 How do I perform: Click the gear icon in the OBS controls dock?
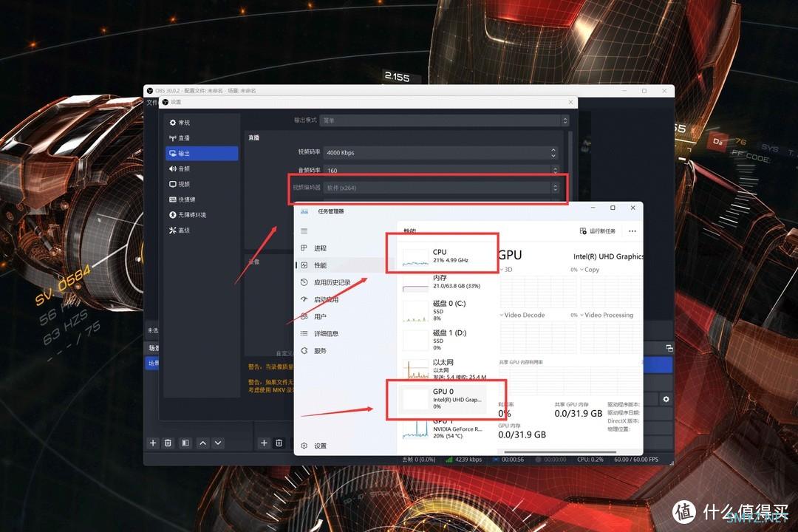tap(666, 400)
